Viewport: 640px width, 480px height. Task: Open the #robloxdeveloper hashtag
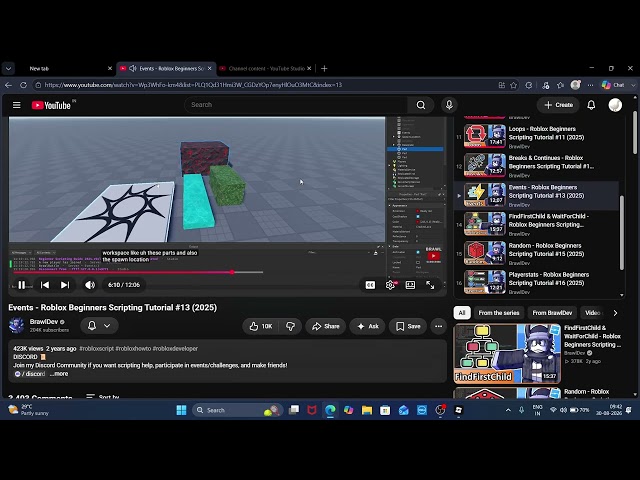(175, 349)
